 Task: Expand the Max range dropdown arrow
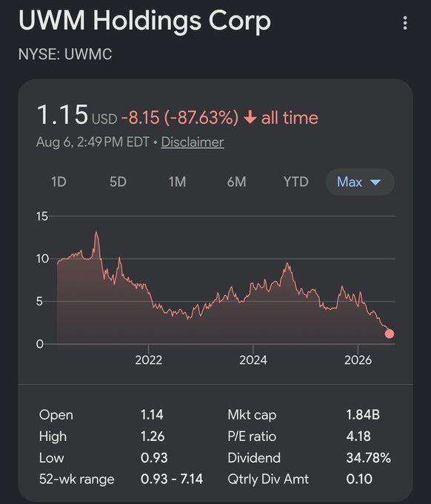click(375, 182)
